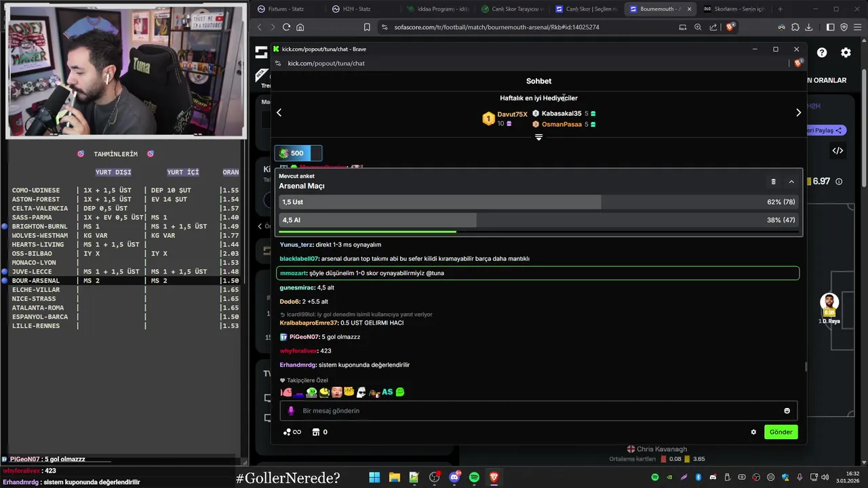Screen dimensions: 868x488
Task: Open Brave Shields in main window
Action: point(730,27)
